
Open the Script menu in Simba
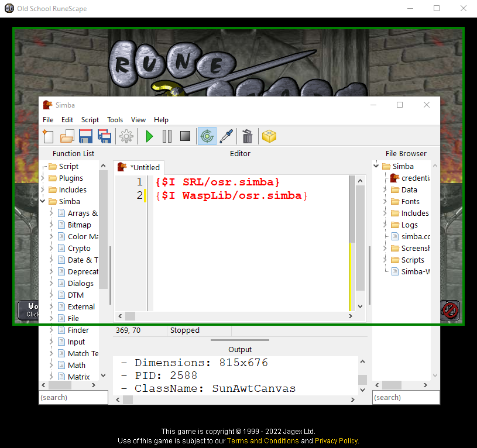(x=90, y=120)
